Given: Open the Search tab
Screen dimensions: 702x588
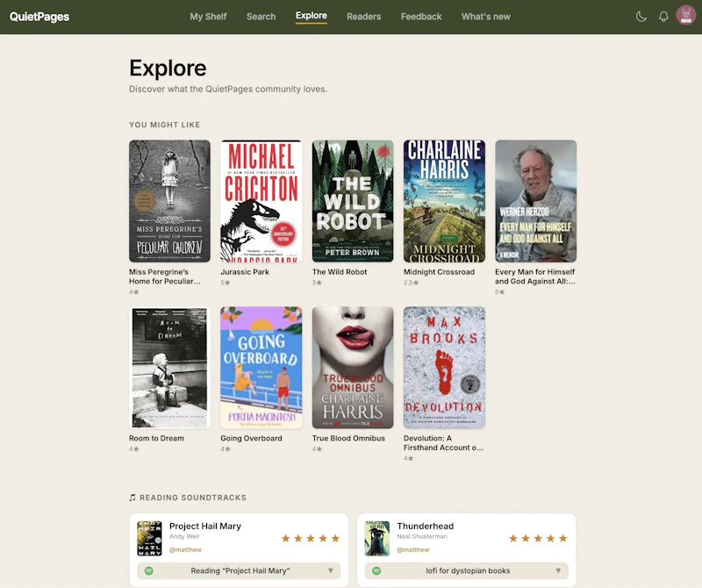Looking at the screenshot, I should click(261, 17).
